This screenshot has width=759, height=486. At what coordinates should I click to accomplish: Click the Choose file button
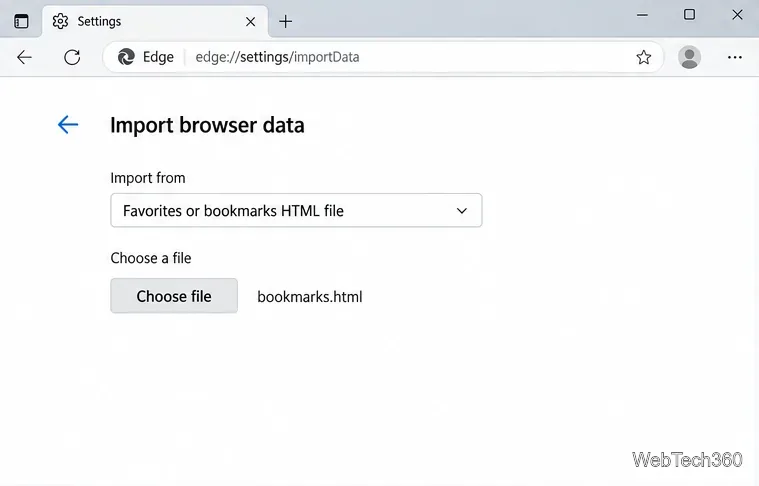point(174,296)
